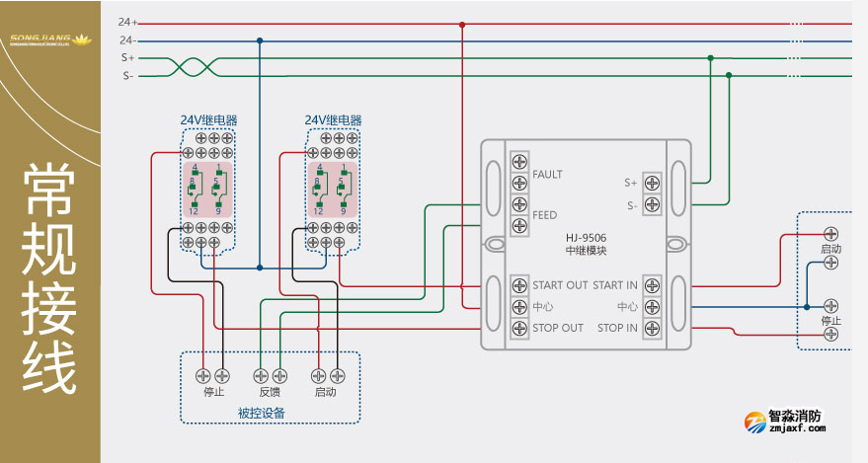Click the FEED label on the module
The height and width of the screenshot is (463, 868).
point(544,215)
